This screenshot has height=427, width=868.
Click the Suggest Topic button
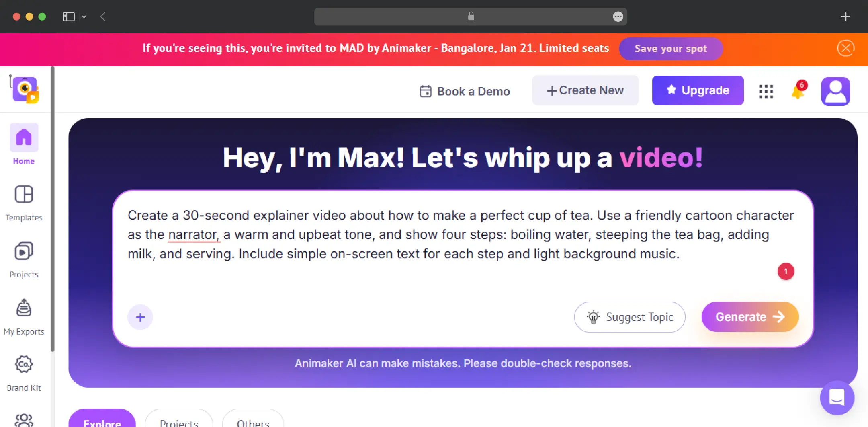pyautogui.click(x=630, y=317)
